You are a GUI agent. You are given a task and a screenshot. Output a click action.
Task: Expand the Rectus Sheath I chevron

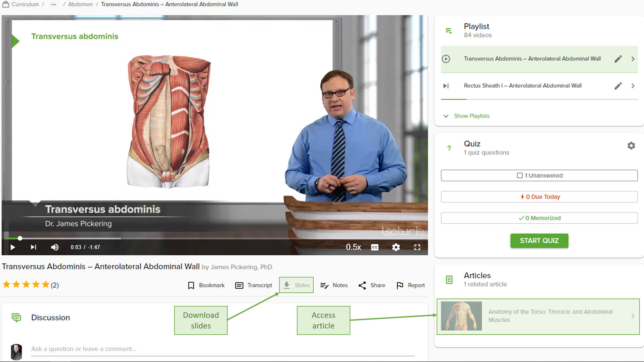tap(633, 86)
